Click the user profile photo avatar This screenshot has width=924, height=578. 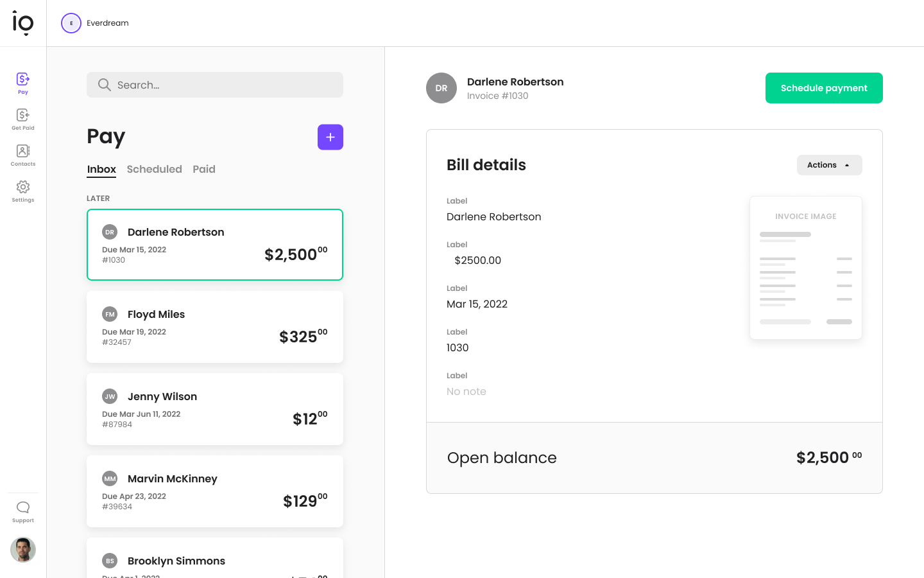23,550
